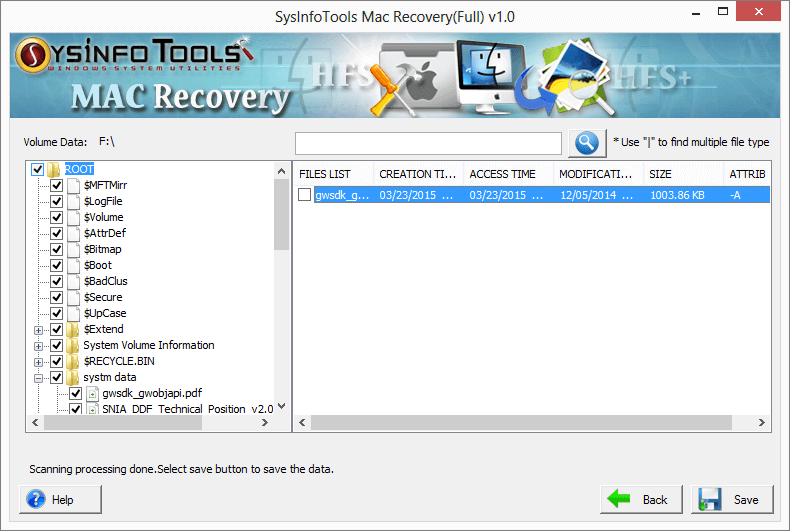Image resolution: width=790 pixels, height=531 pixels.
Task: Select the 1003.86 KB size cell
Action: pos(677,195)
